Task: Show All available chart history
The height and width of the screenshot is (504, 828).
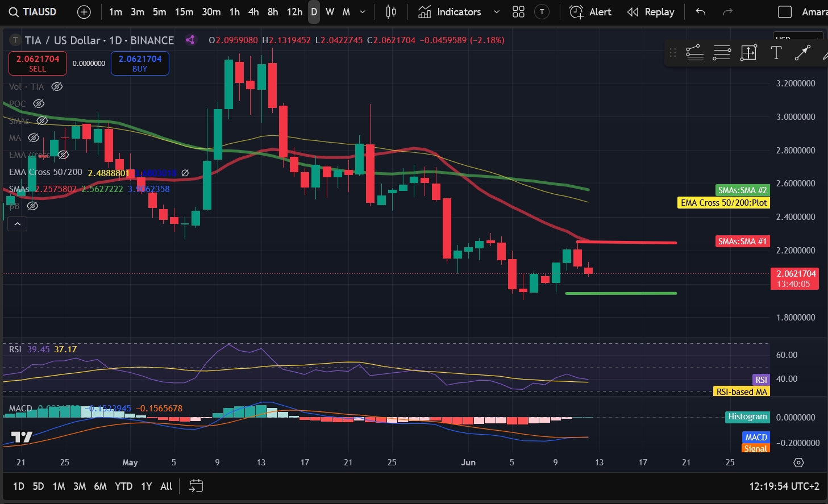Action: click(166, 486)
